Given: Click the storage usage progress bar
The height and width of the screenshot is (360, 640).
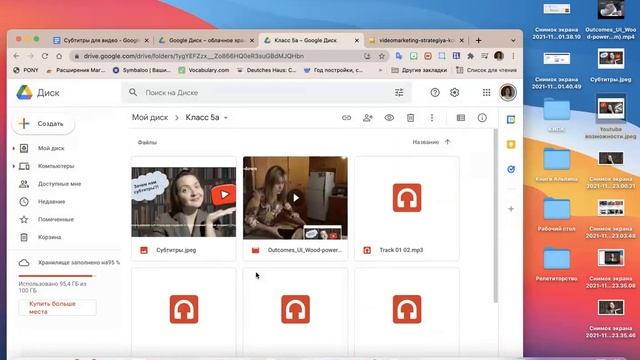Looking at the screenshot, I should click(57, 276).
